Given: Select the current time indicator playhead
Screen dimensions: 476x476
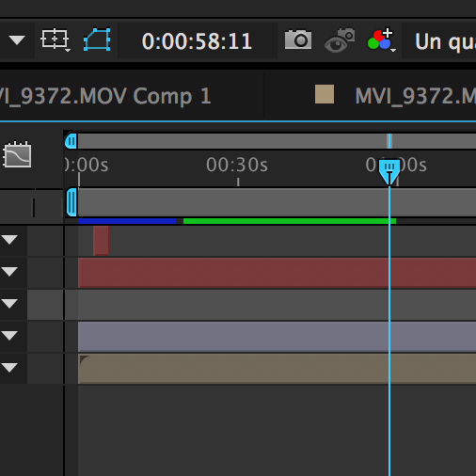Looking at the screenshot, I should (389, 171).
